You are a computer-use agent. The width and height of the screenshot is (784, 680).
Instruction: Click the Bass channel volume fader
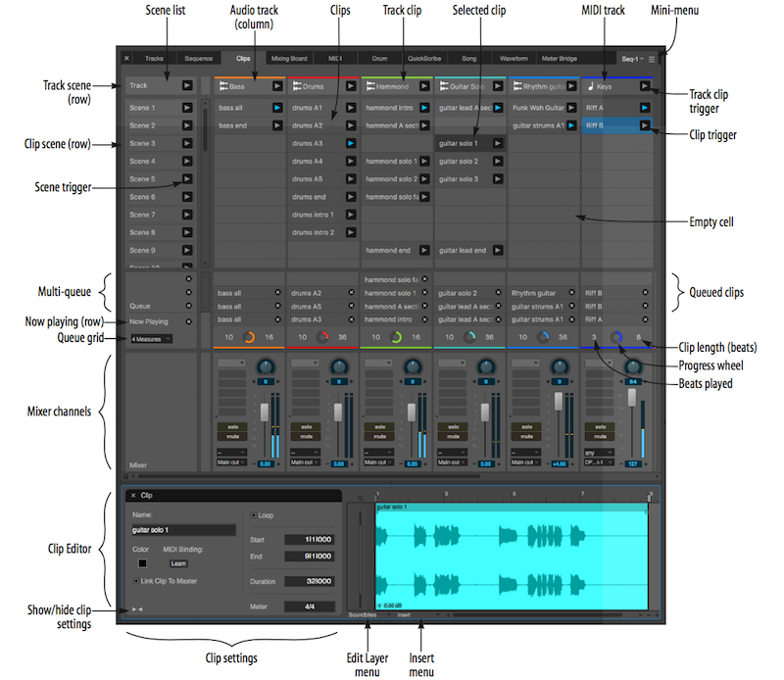[265, 413]
